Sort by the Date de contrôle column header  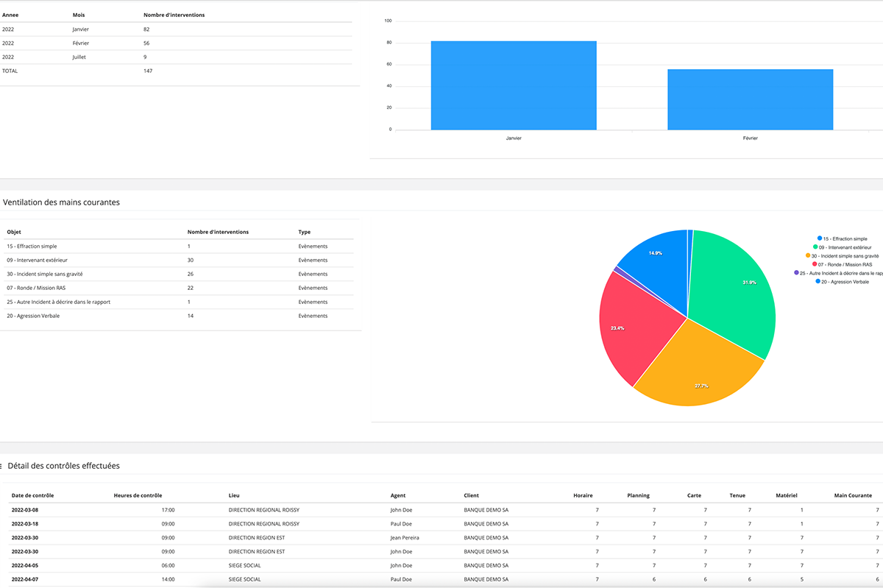[x=32, y=495]
